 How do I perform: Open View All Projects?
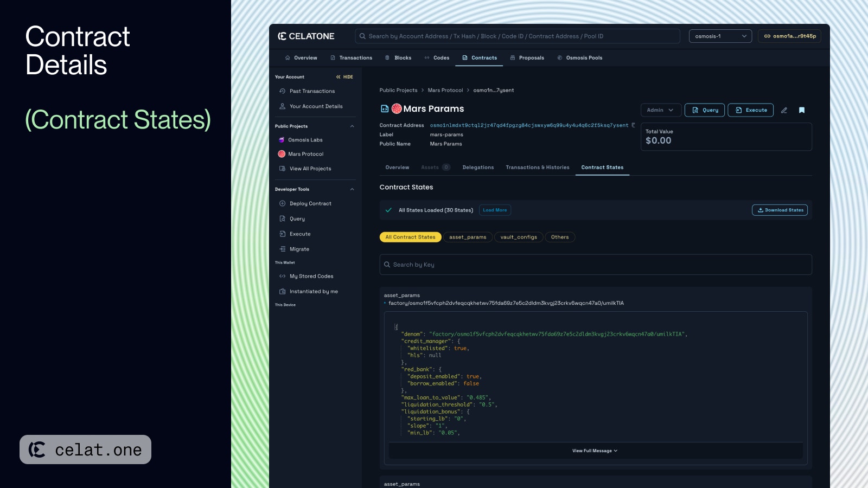[310, 169]
